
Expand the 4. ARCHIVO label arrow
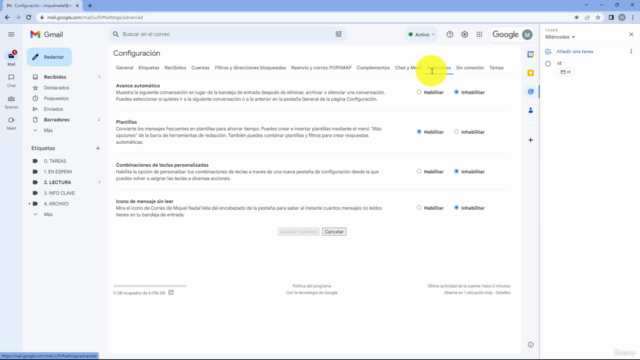(29, 204)
